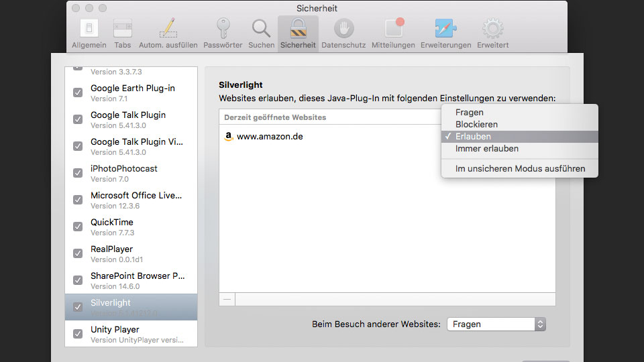Pick 'Fragen' in the popup menu

(x=469, y=113)
